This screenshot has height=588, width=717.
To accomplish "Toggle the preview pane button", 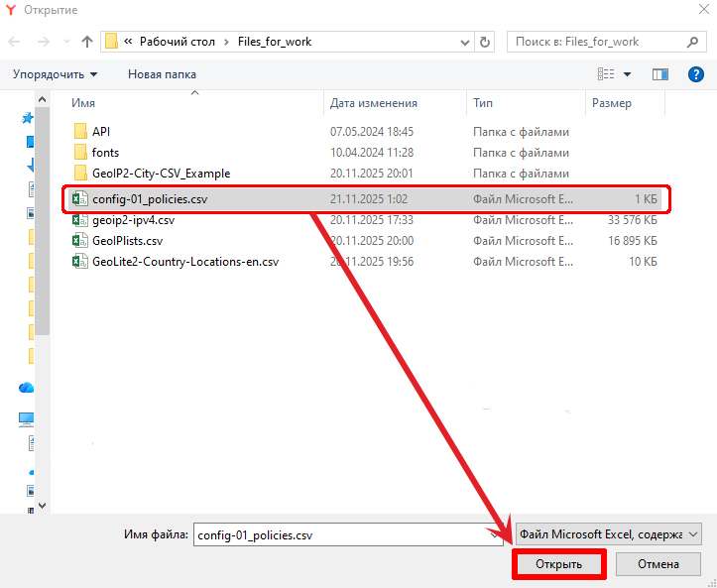I will coord(660,74).
